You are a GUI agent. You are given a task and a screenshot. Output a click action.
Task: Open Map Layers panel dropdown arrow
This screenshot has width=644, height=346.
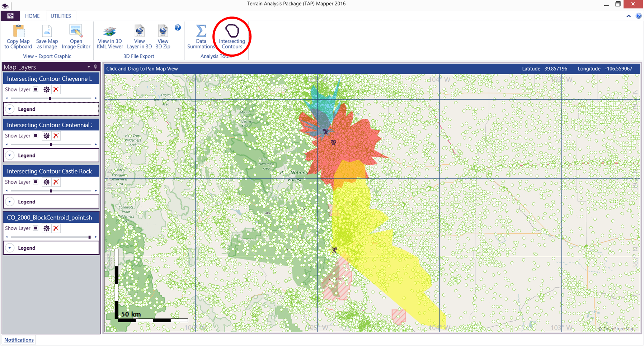tap(89, 67)
